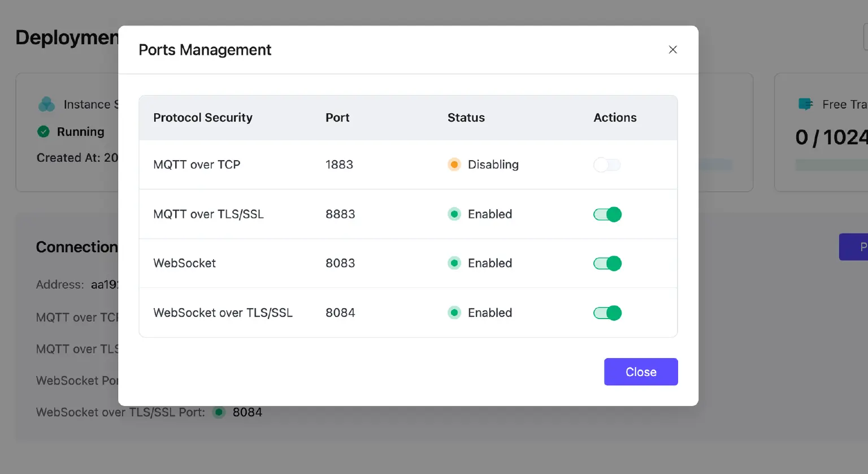Viewport: 868px width, 474px height.
Task: Disable WebSocket over TLS/SSL port toggle
Action: pos(607,313)
